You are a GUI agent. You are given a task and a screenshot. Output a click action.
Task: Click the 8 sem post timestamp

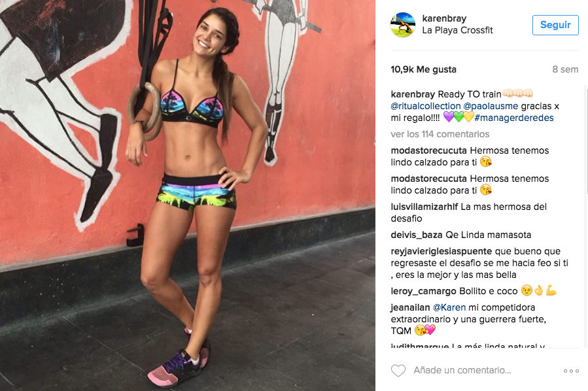[x=565, y=69]
